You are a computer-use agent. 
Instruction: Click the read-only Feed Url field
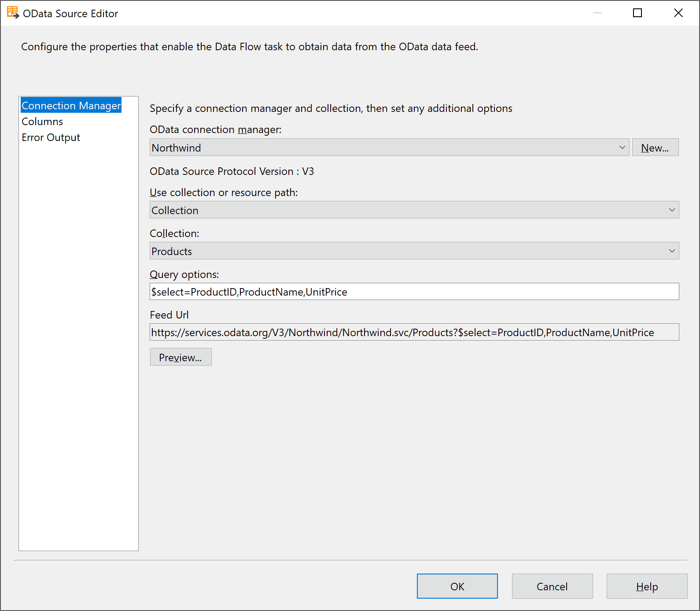[414, 332]
